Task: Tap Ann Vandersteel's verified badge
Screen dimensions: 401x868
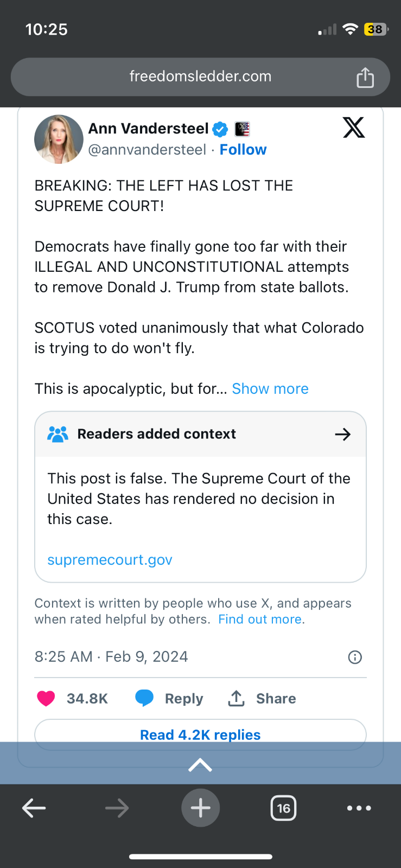Action: 220,129
